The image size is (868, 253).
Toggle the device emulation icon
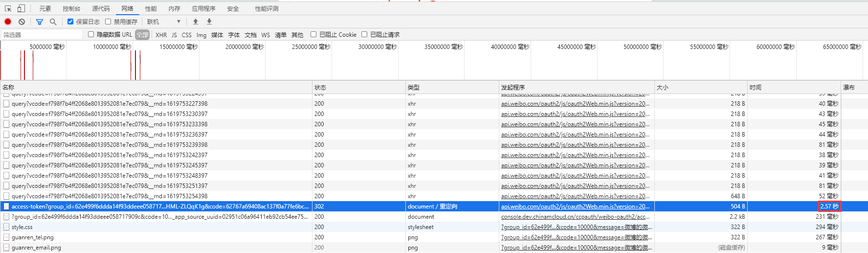point(21,8)
